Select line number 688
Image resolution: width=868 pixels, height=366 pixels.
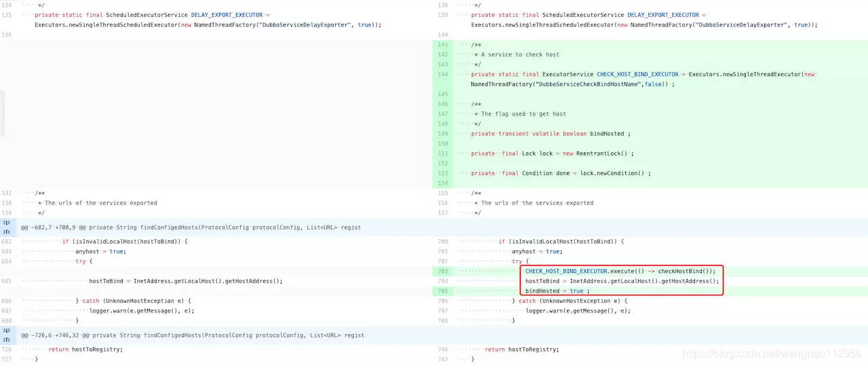(x=7, y=321)
